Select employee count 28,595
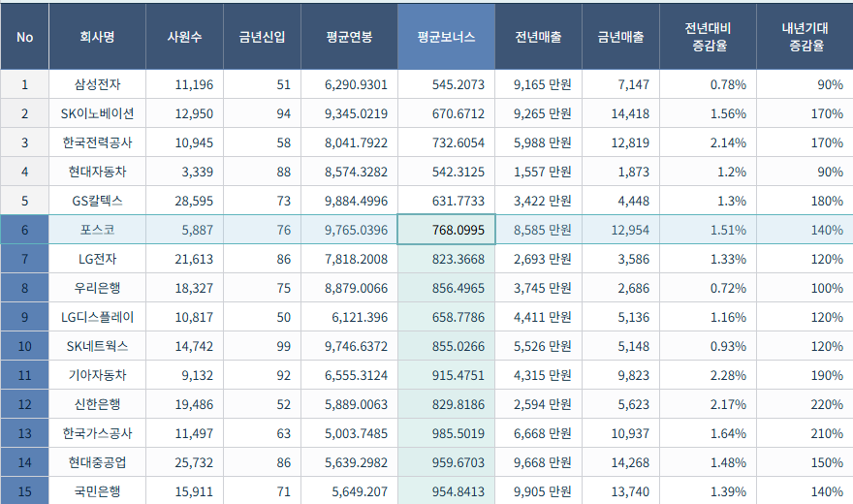 pos(184,201)
